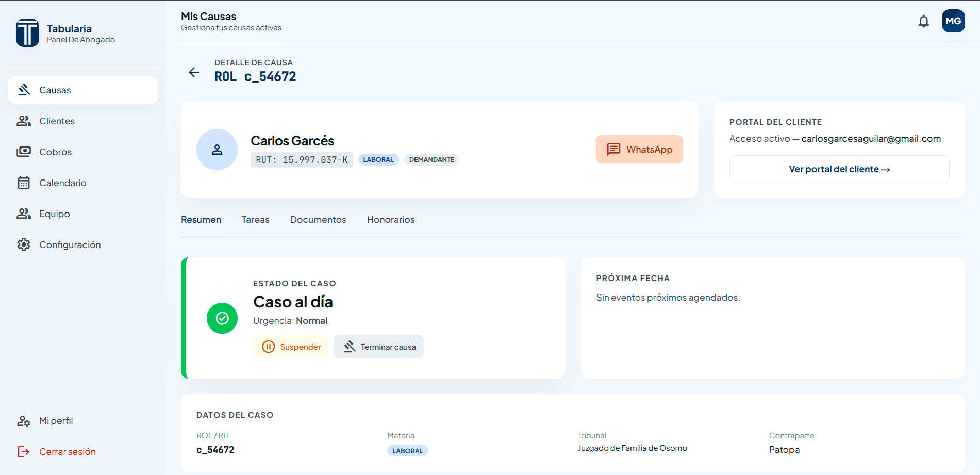
Task: Switch to the Resumen tab
Action: [201, 220]
